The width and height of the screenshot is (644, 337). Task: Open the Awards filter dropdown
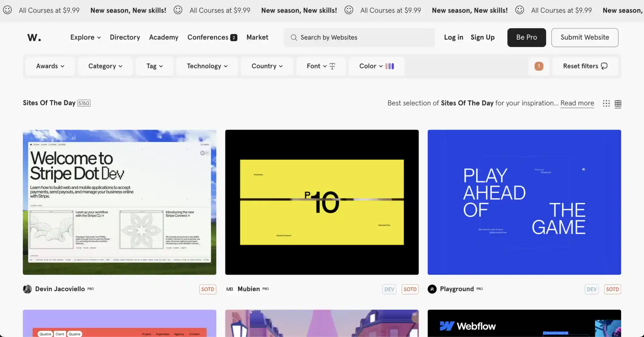coord(50,66)
